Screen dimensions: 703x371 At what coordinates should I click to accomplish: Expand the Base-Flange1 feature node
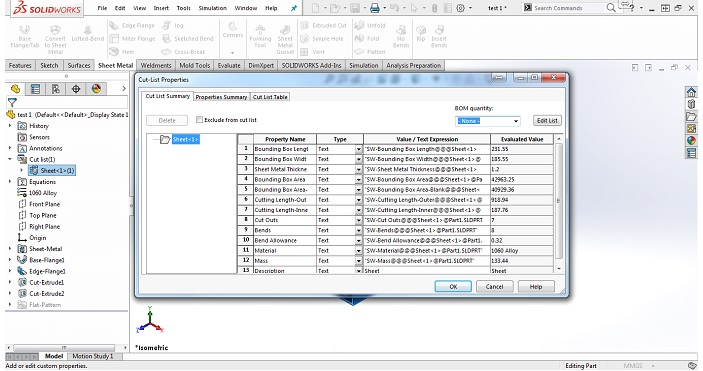tap(10, 260)
